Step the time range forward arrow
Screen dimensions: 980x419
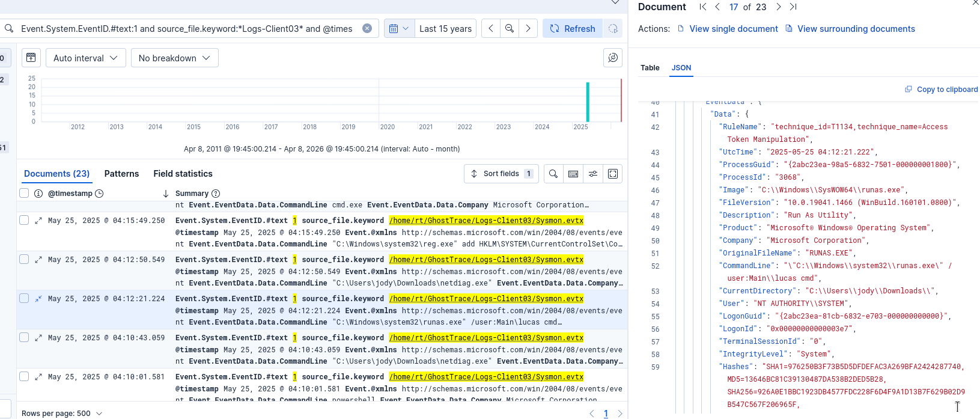coord(528,28)
